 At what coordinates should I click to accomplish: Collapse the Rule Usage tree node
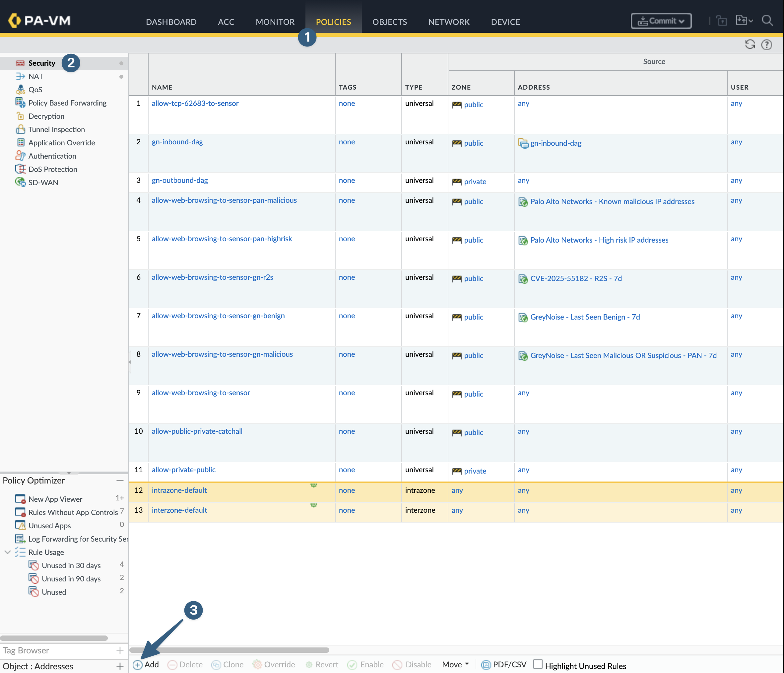7,552
